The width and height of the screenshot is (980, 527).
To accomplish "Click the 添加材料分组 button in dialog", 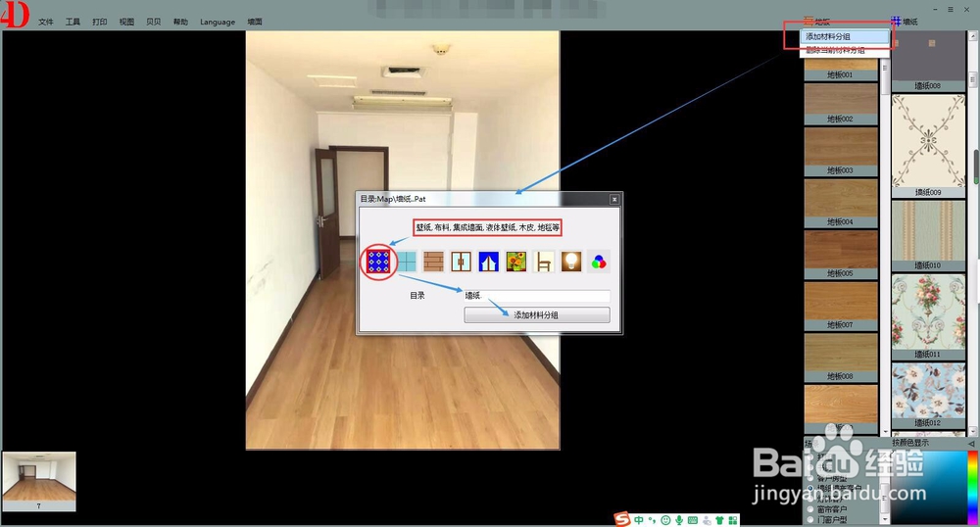I will pos(537,314).
